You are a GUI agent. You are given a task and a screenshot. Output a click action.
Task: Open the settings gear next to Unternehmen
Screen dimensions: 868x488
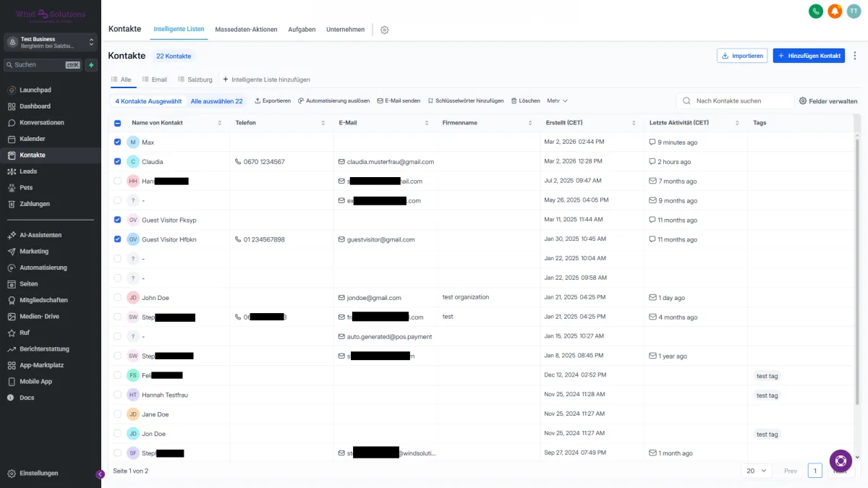pyautogui.click(x=385, y=30)
